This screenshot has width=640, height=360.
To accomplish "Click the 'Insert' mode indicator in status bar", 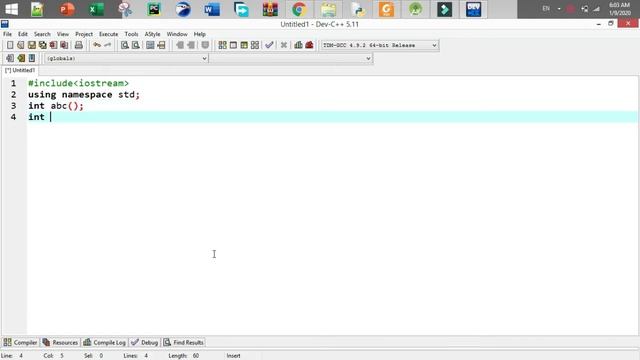I will (x=233, y=356).
